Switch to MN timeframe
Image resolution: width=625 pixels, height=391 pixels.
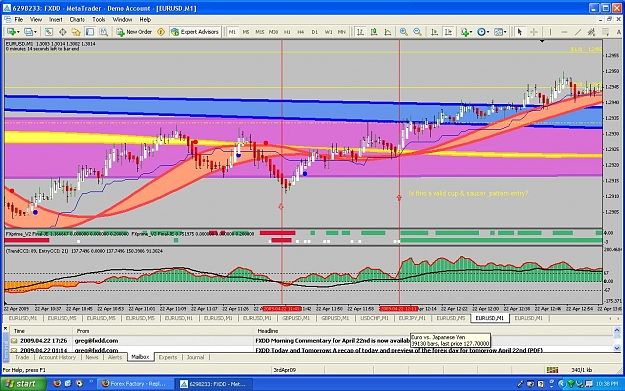click(x=342, y=32)
